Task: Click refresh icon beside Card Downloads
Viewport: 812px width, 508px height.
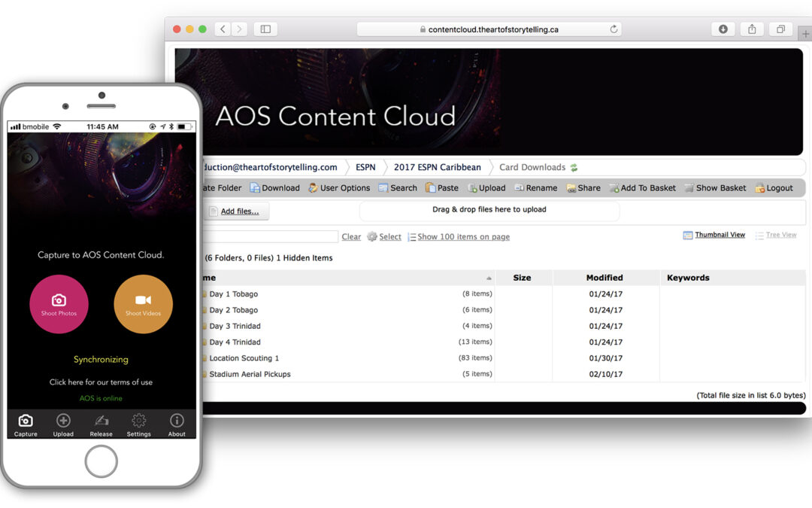Action: pyautogui.click(x=574, y=167)
